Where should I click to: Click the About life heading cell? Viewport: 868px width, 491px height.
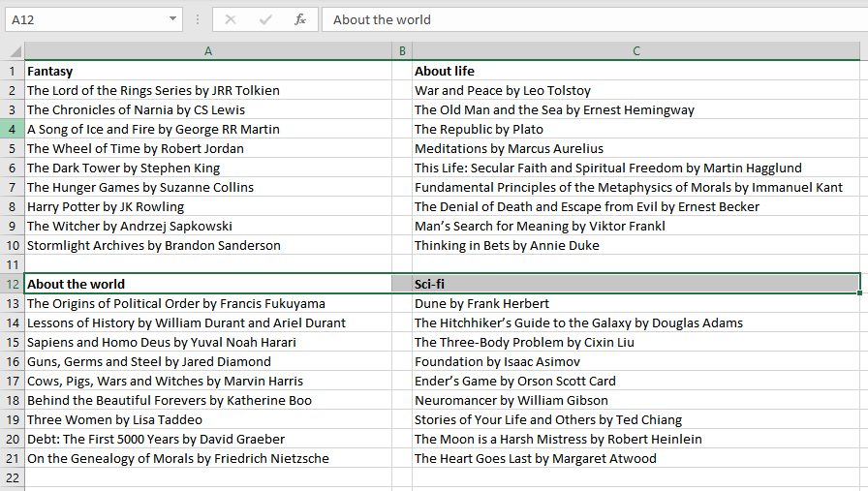[x=445, y=71]
